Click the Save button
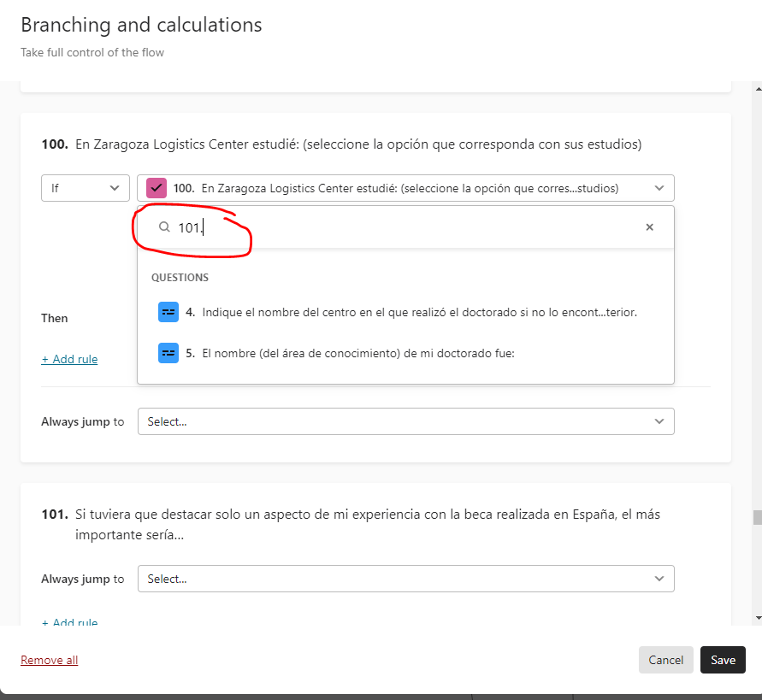 point(723,660)
